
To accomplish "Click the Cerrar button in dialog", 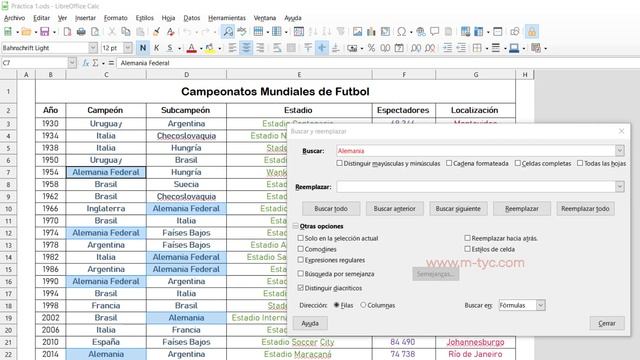I will pyautogui.click(x=607, y=323).
